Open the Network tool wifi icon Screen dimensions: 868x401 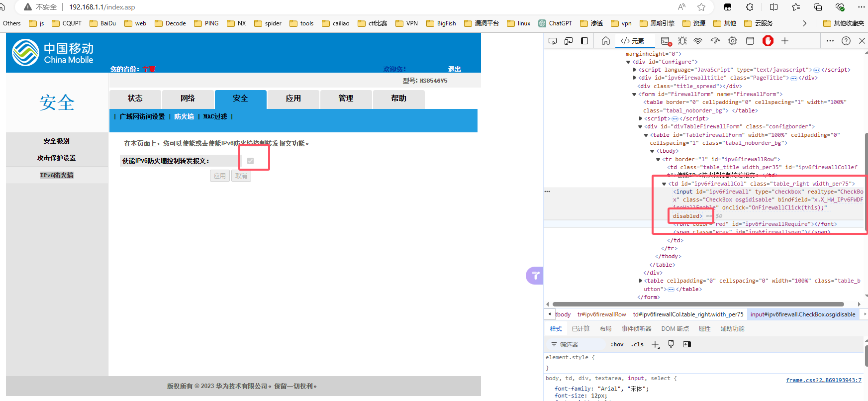coord(698,41)
